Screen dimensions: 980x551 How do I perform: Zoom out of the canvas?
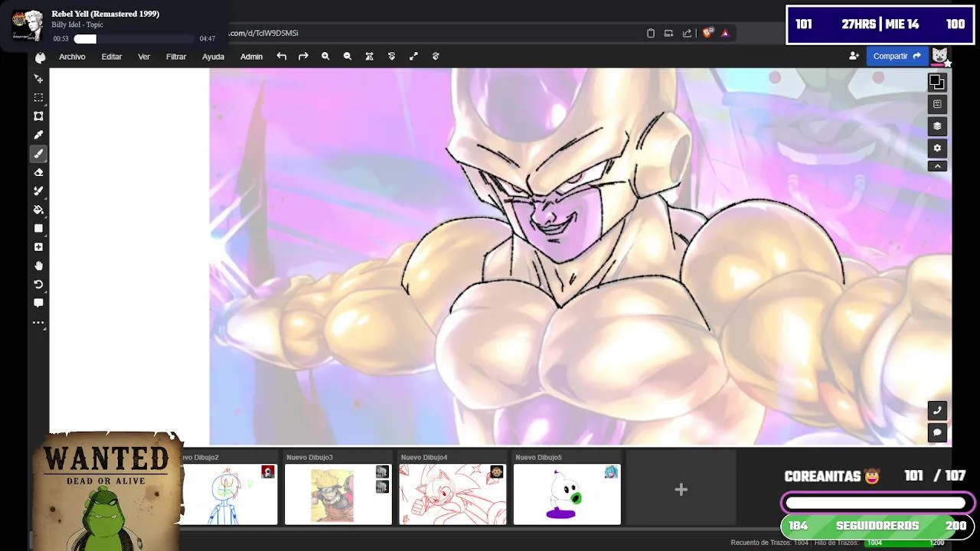(348, 57)
